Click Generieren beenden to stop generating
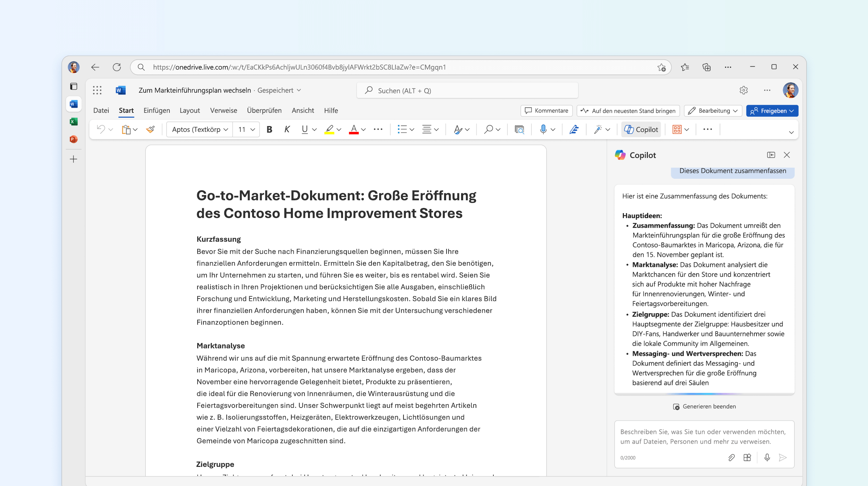Image resolution: width=868 pixels, height=486 pixels. [704, 407]
